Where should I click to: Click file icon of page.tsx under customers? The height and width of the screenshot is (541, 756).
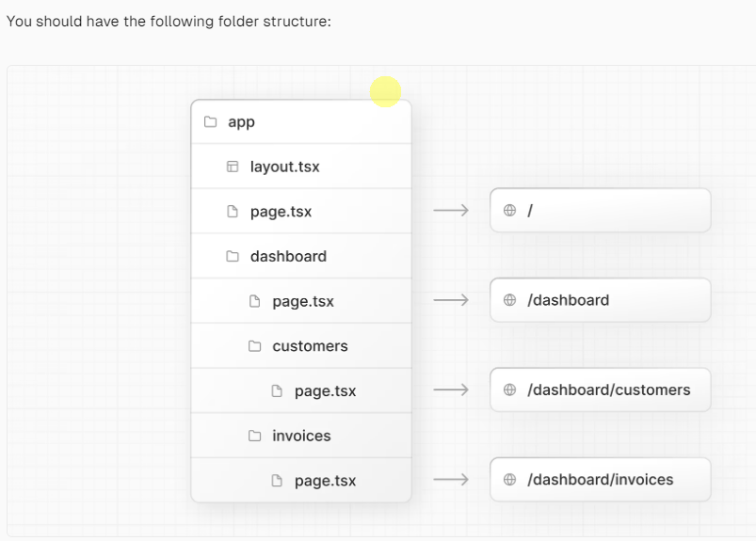point(277,391)
